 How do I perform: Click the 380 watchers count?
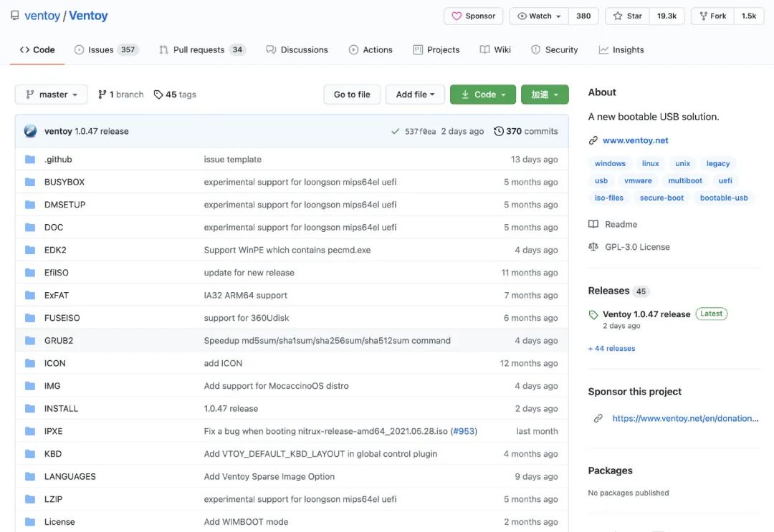pos(583,16)
